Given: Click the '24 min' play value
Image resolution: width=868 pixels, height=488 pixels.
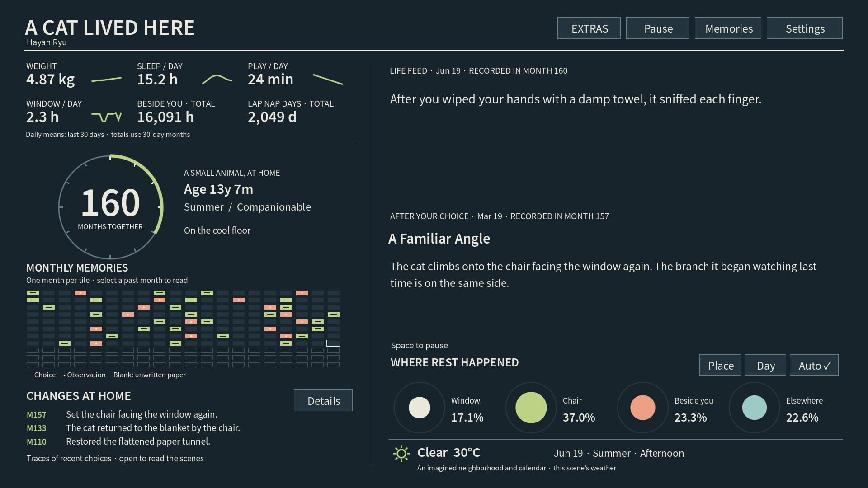Looking at the screenshot, I should 270,80.
